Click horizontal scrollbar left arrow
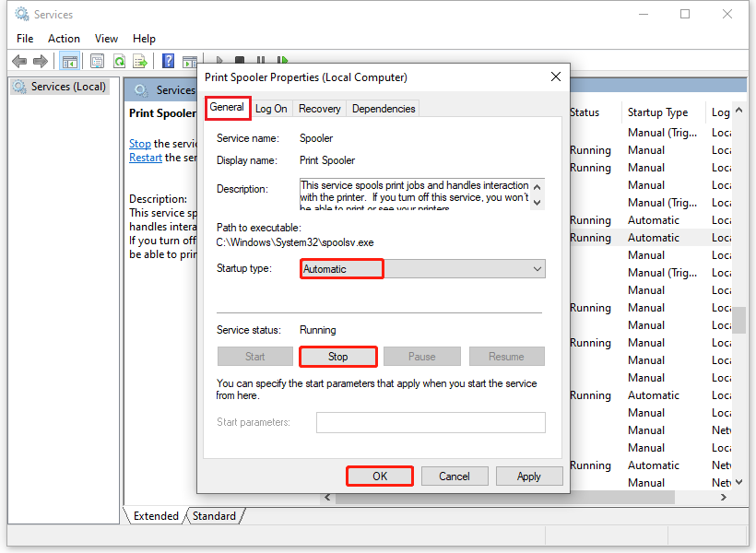The image size is (756, 553). (x=328, y=497)
